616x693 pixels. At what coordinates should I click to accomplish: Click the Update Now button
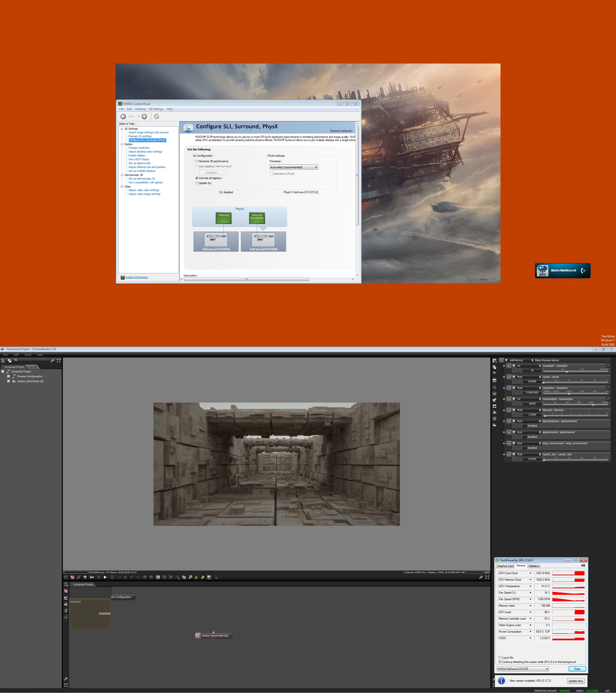point(576,681)
